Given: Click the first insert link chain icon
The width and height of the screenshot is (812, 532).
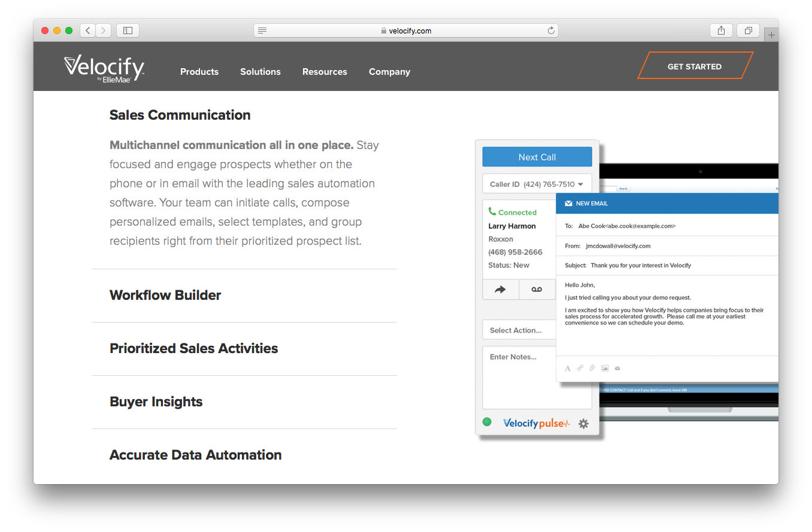Looking at the screenshot, I should point(580,368).
